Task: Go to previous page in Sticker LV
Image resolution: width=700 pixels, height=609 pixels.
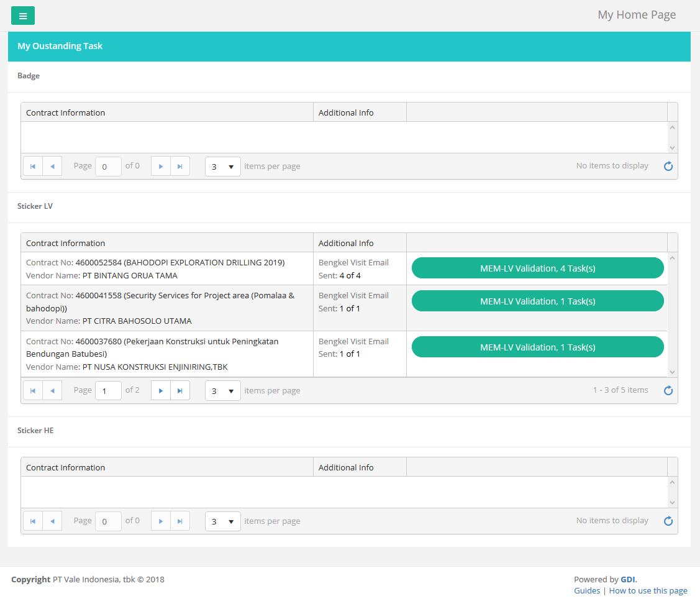Action: (x=52, y=391)
